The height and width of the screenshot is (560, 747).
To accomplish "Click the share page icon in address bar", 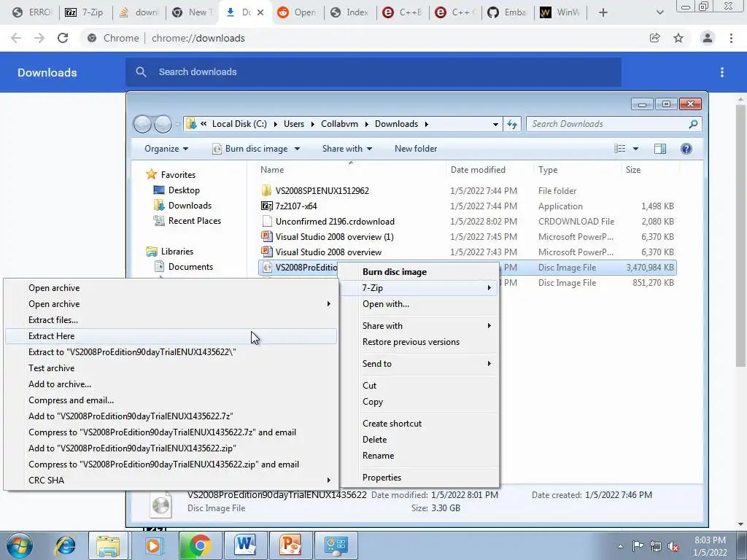I will [655, 38].
